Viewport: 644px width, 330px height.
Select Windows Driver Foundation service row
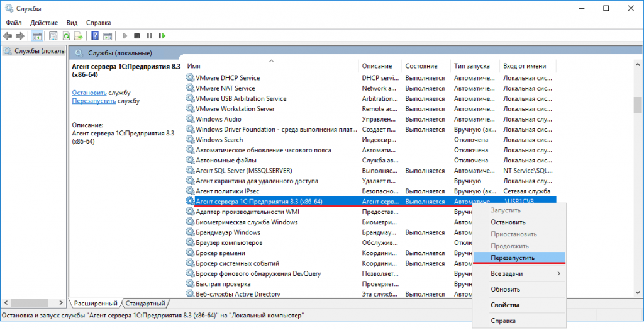[371, 129]
